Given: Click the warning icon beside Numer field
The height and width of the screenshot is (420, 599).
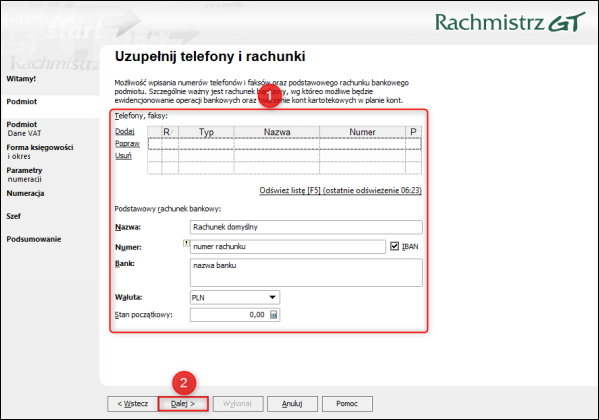Looking at the screenshot, I should coord(186,243).
